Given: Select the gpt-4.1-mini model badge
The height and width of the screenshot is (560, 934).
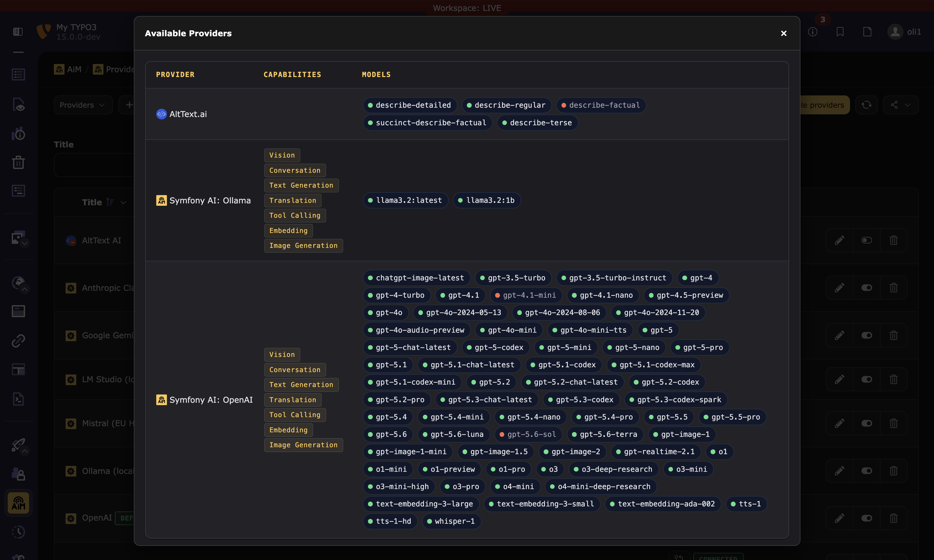Looking at the screenshot, I should pos(526,296).
